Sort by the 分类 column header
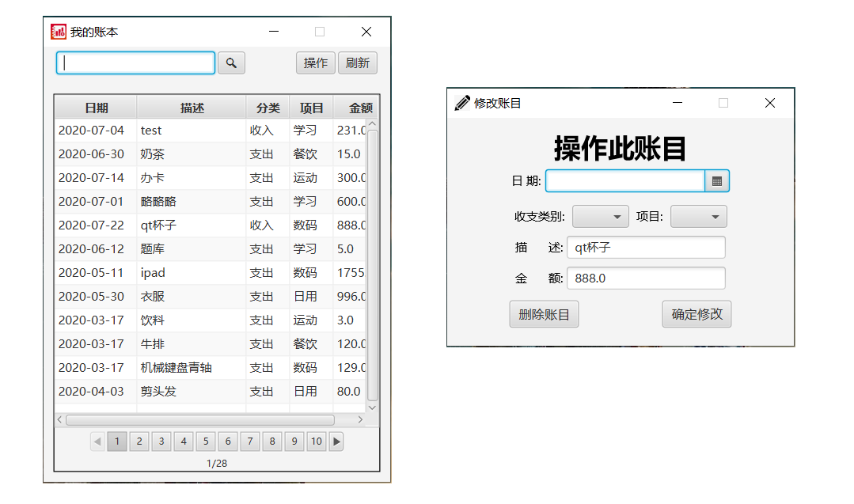 click(x=268, y=108)
